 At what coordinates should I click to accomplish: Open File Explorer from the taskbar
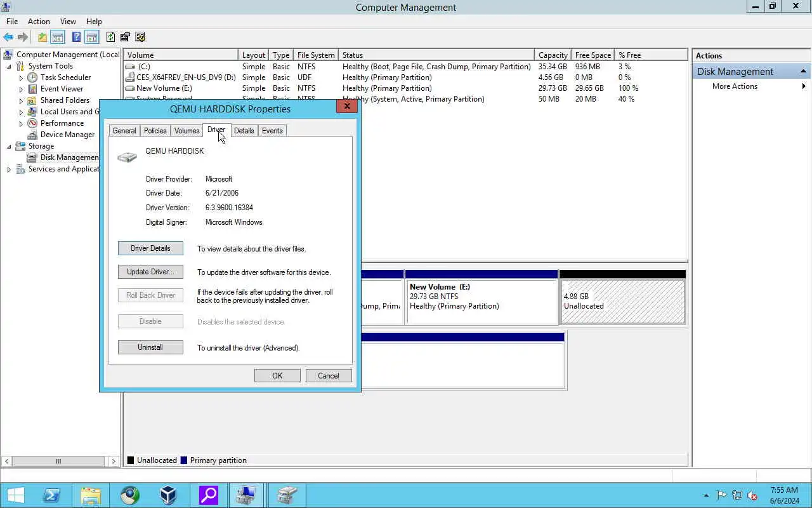click(x=91, y=495)
